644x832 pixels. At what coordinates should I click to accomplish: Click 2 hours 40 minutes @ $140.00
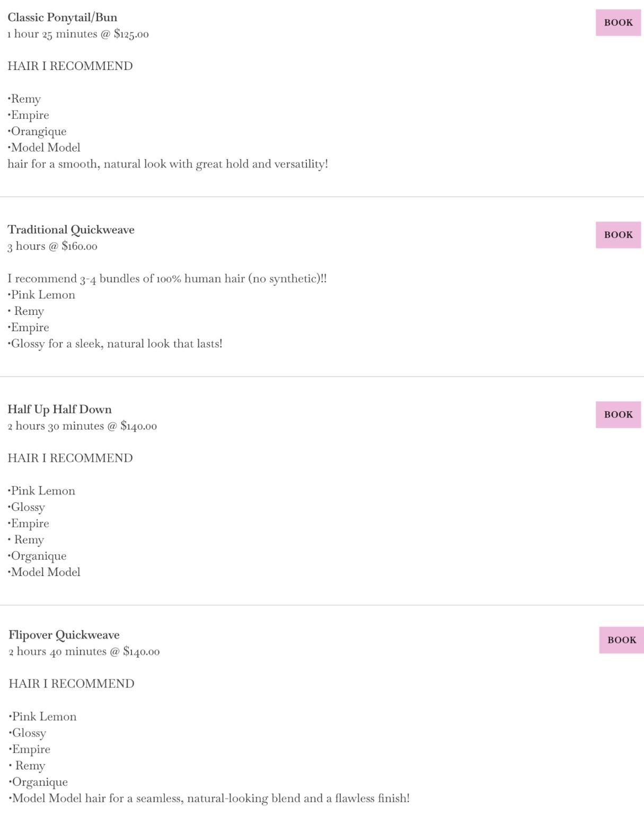tap(84, 651)
